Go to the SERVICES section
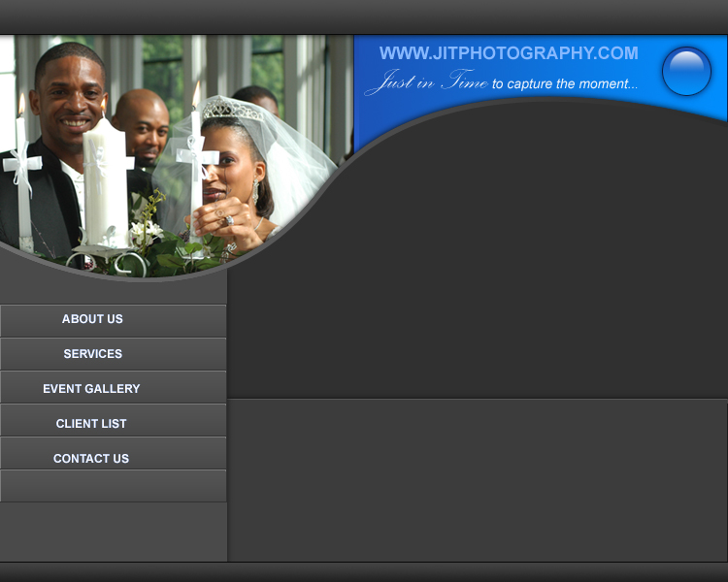The image size is (728, 582). (x=114, y=354)
